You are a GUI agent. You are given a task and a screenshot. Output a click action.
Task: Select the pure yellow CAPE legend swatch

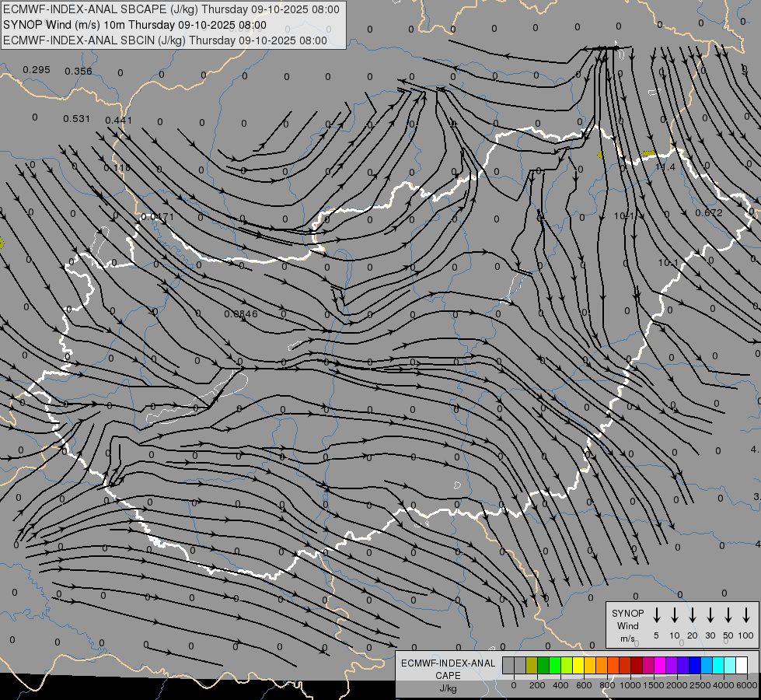click(x=578, y=665)
